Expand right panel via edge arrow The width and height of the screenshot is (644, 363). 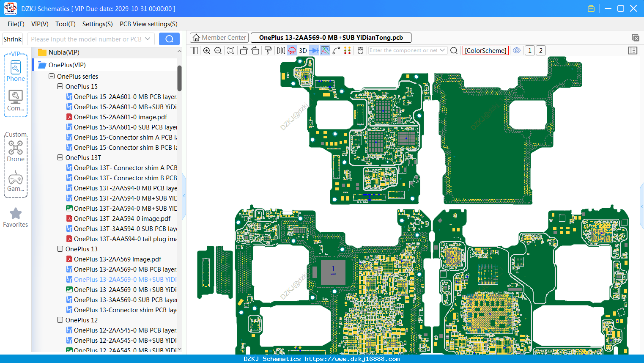(642, 206)
